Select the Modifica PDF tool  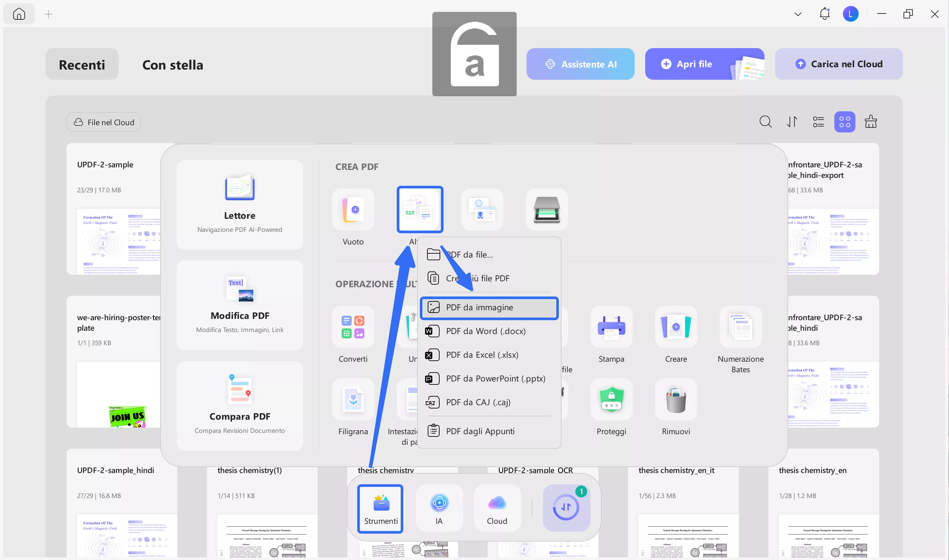point(239,304)
